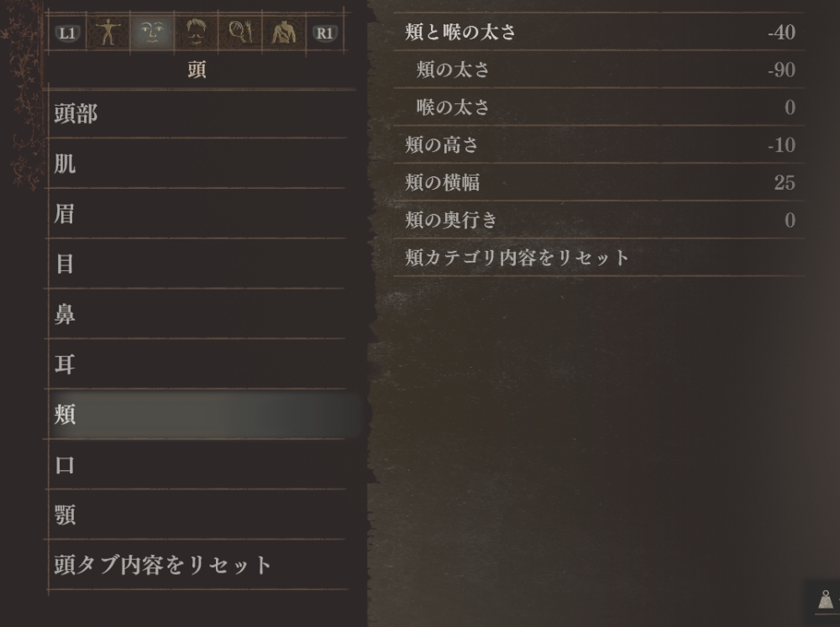Open the 頭部 category
The width and height of the screenshot is (840, 627).
click(x=197, y=113)
